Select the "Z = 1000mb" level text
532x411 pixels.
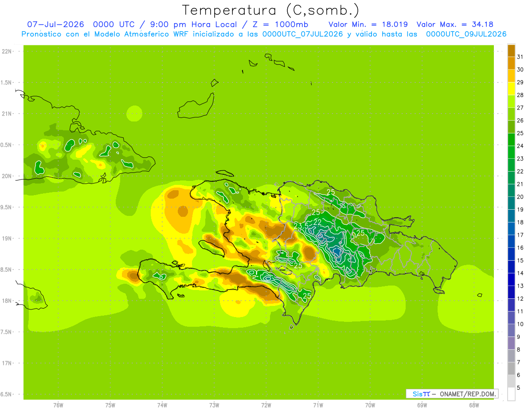pyautogui.click(x=280, y=24)
